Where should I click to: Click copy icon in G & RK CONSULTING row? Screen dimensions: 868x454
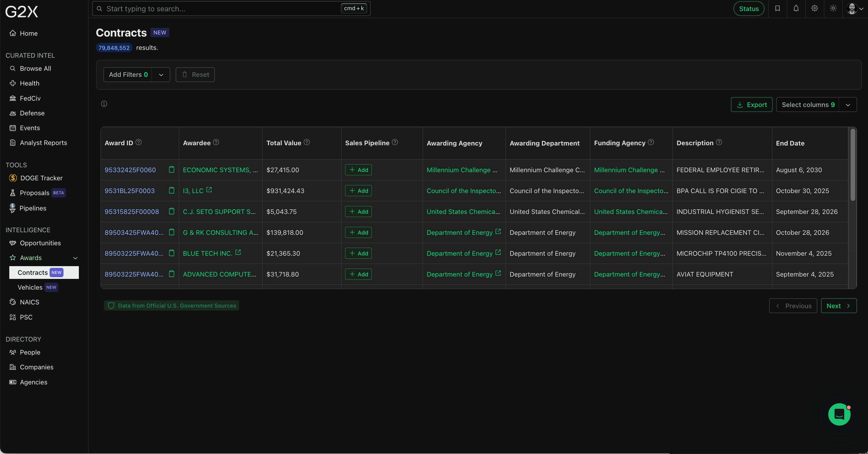[172, 232]
